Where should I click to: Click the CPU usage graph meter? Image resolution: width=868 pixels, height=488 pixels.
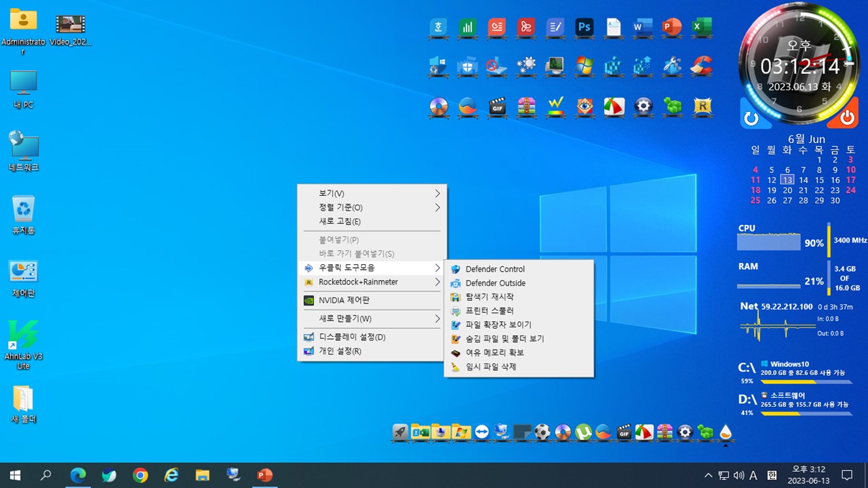[769, 242]
